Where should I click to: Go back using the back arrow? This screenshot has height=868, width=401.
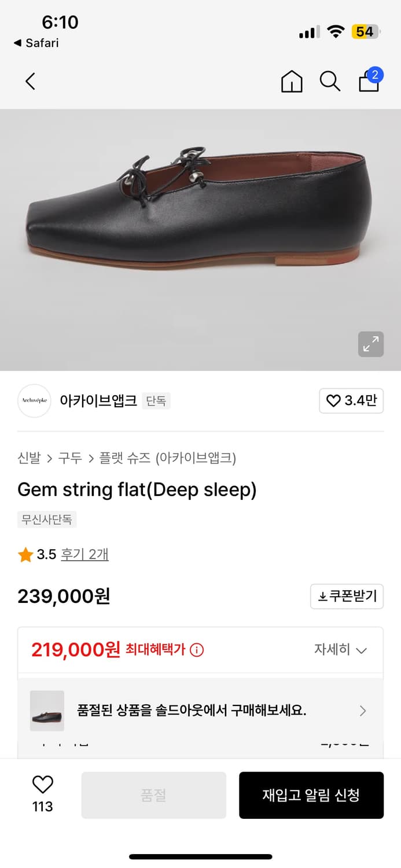click(x=30, y=82)
